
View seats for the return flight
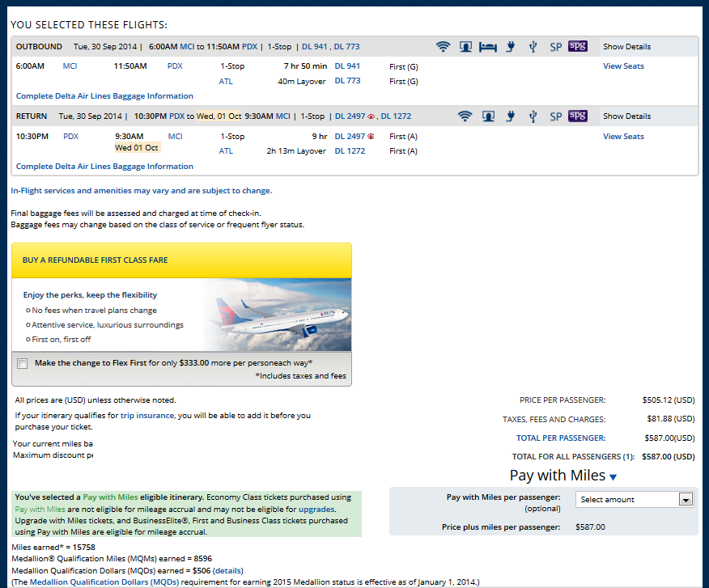(x=623, y=137)
